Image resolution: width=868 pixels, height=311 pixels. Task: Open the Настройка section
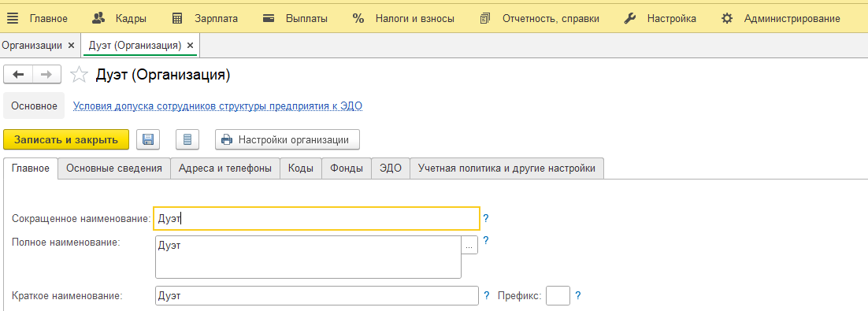tap(660, 18)
